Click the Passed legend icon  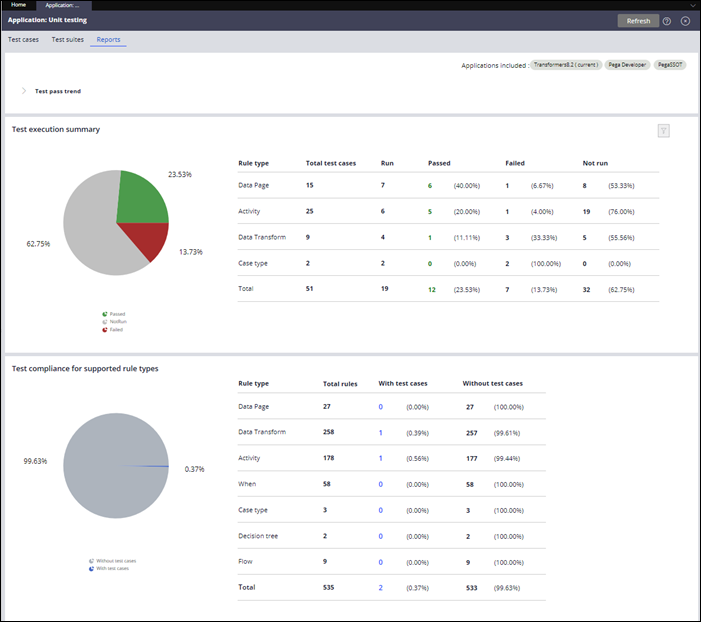tap(104, 313)
